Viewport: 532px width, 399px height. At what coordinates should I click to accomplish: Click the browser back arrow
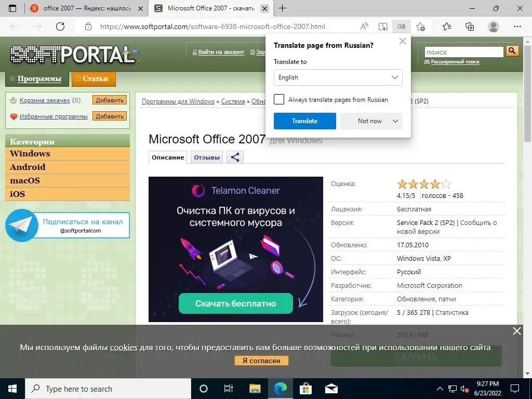click(x=15, y=26)
